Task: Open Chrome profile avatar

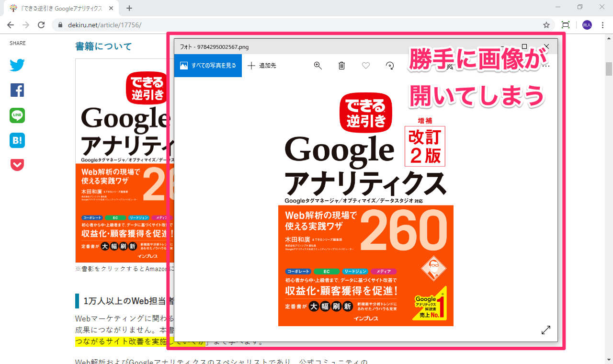Action: 587,25
